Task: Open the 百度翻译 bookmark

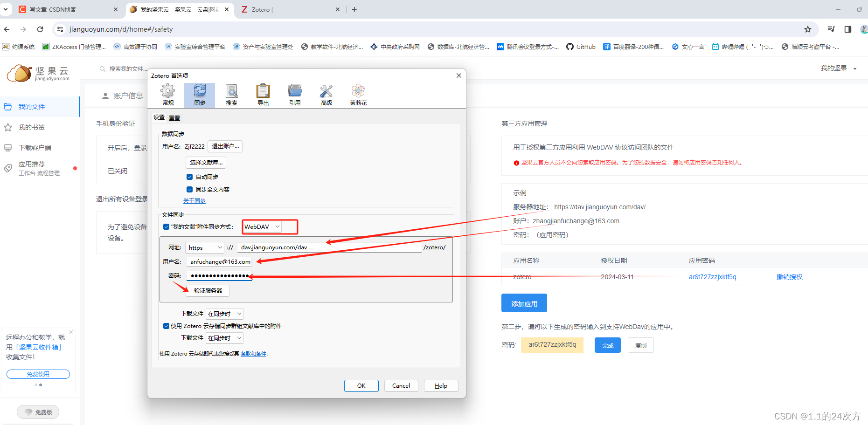Action: 633,47
